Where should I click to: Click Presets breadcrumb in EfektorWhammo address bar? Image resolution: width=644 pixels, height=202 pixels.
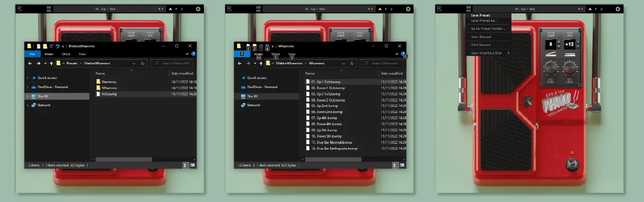tap(72, 63)
